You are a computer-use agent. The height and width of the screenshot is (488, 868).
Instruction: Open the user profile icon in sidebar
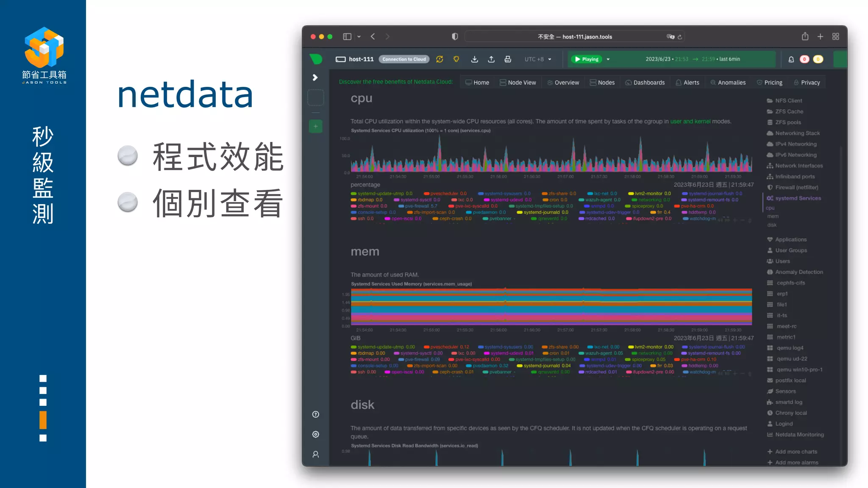pyautogui.click(x=316, y=454)
